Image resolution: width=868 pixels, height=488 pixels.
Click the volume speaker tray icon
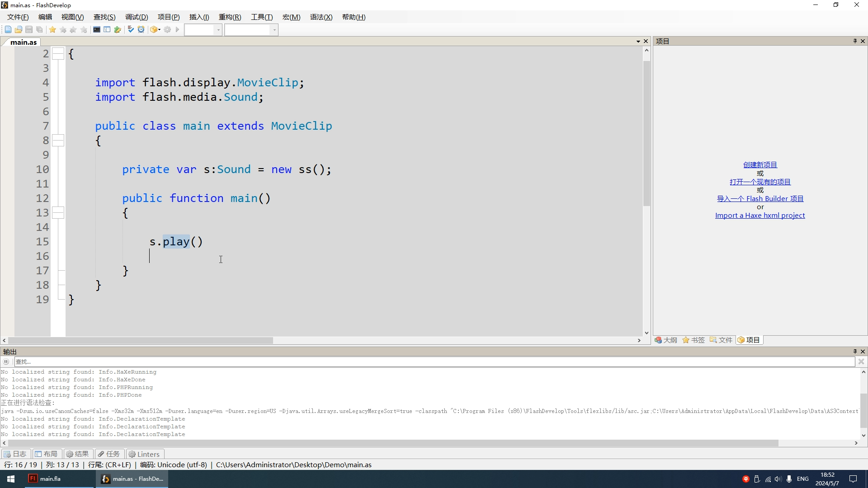778,479
